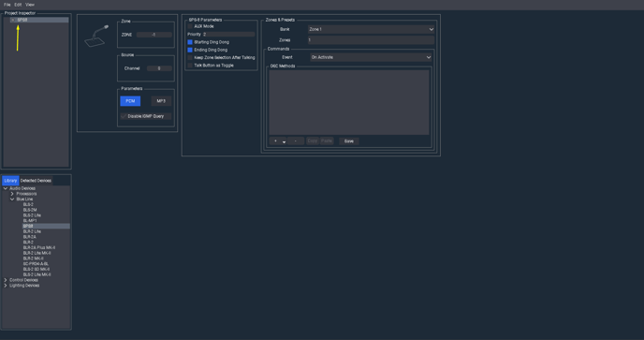This screenshot has width=644, height=340.
Task: Adjust the ZONE value slider
Action: 154,35
